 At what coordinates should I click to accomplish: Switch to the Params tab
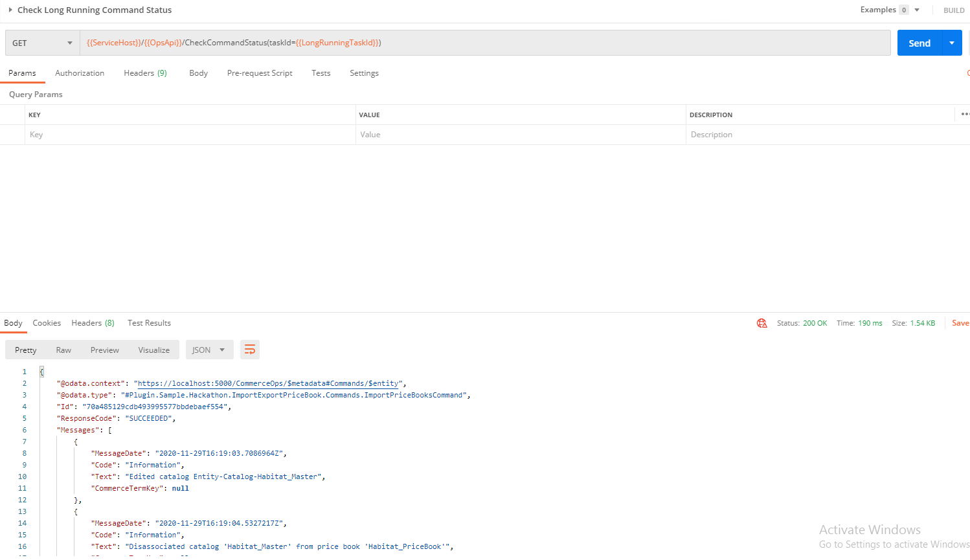(x=22, y=73)
